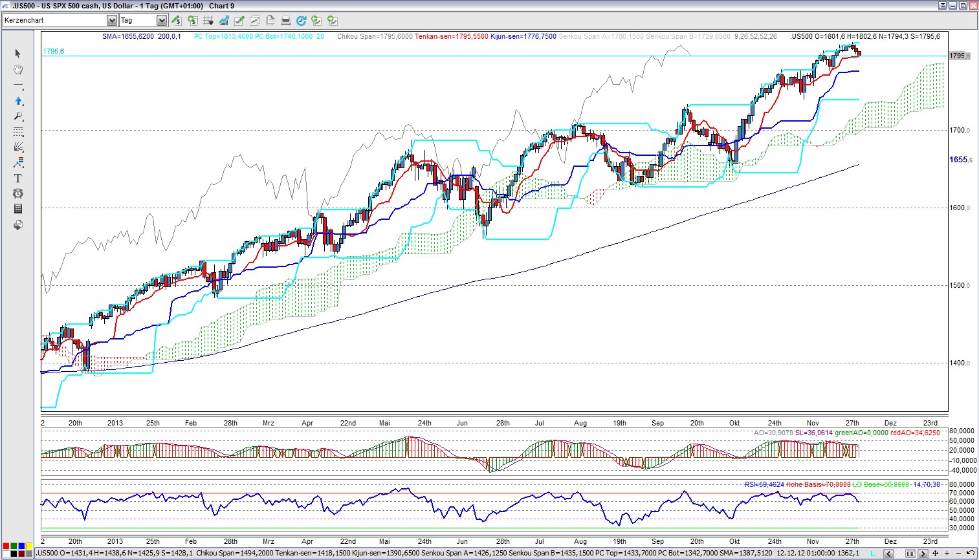Image resolution: width=979 pixels, height=560 pixels.
Task: Activate the hand pan tool
Action: (x=17, y=69)
